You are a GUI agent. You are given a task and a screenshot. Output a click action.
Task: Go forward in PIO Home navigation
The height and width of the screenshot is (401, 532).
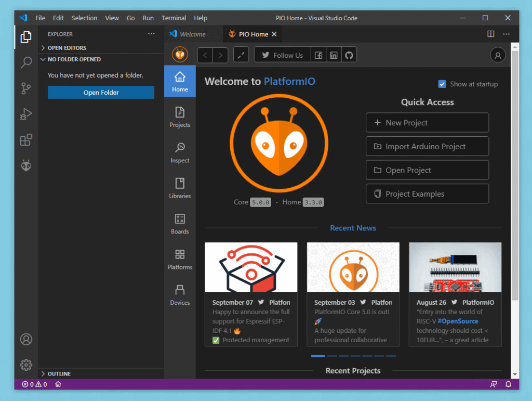point(220,55)
